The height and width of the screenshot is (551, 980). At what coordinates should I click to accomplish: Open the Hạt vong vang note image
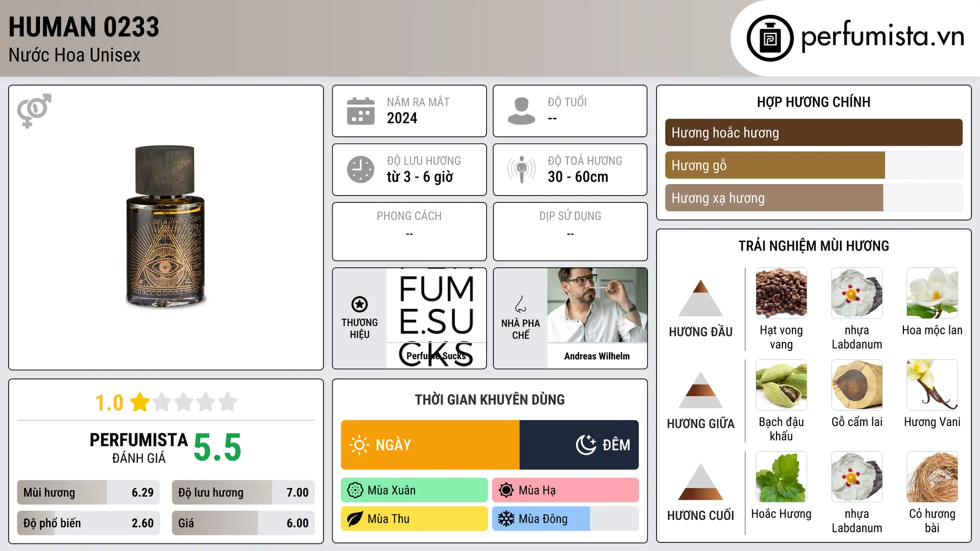781,293
